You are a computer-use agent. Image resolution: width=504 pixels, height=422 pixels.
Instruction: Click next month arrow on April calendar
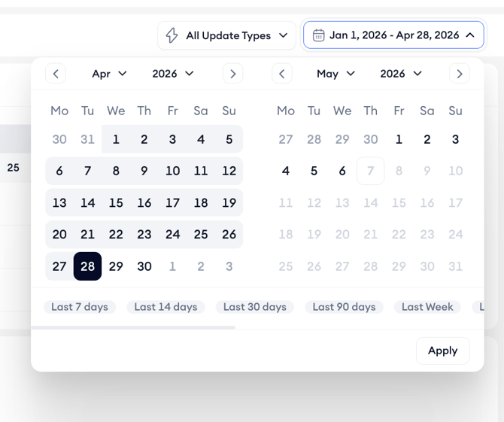[233, 74]
